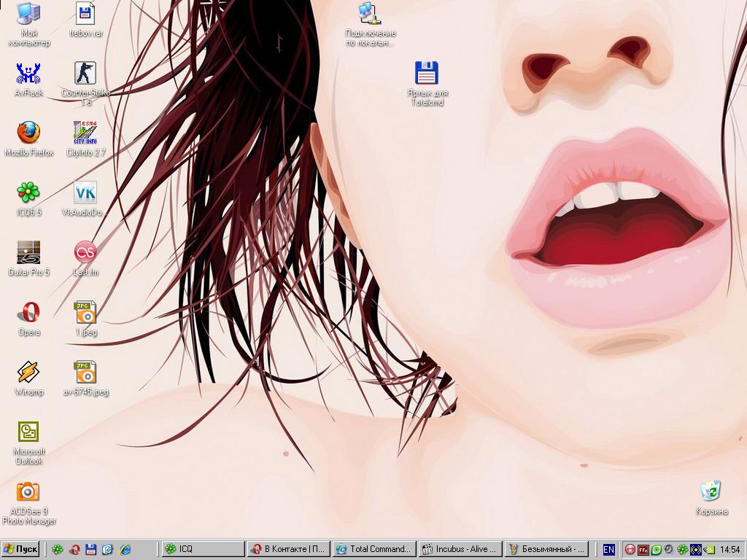Click the floppy-disk Total Commander quick launch icon
The image size is (747, 560).
(91, 550)
